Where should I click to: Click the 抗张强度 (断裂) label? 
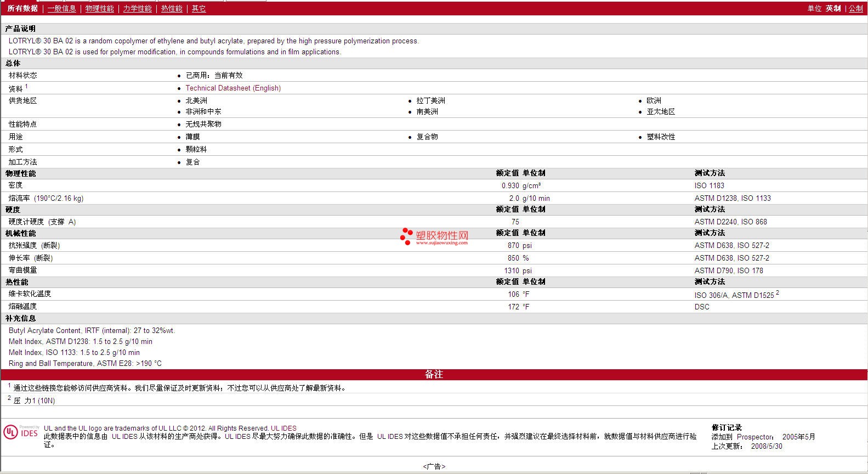(34, 246)
